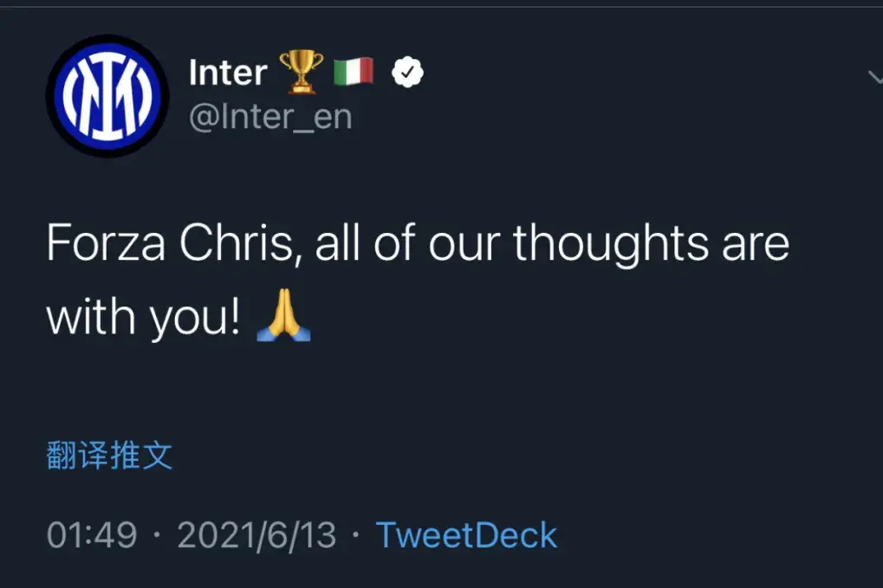Open the Inter display name
The height and width of the screenshot is (588, 883).
(228, 74)
